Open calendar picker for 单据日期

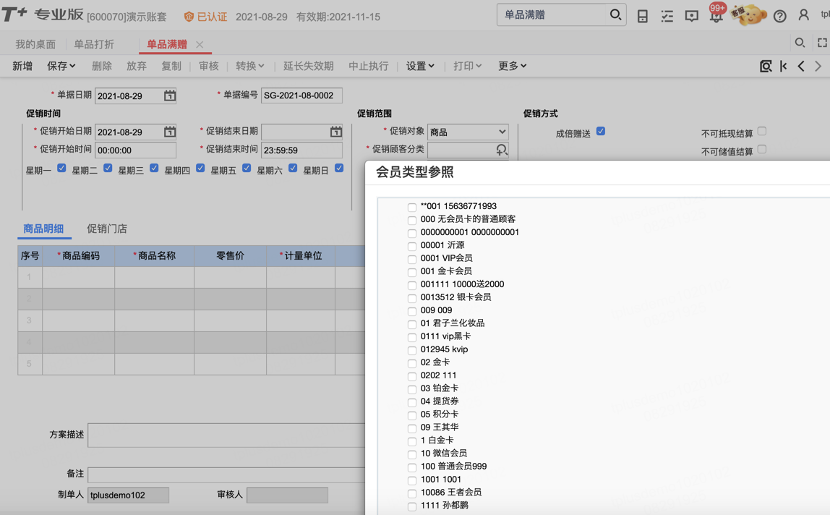170,96
